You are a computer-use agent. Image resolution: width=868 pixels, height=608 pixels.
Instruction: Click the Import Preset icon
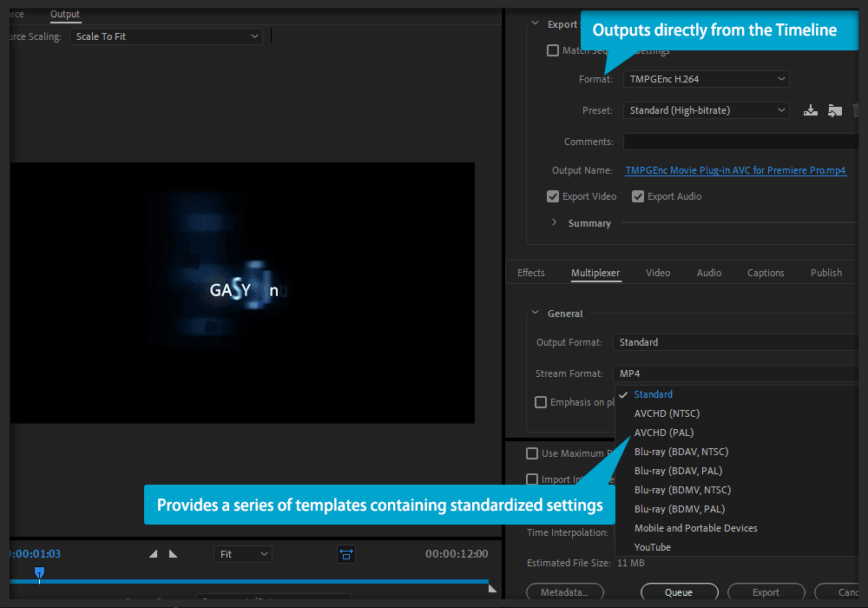(x=835, y=110)
